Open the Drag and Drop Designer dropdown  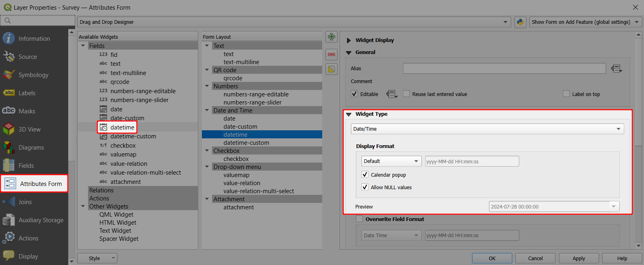coord(294,22)
